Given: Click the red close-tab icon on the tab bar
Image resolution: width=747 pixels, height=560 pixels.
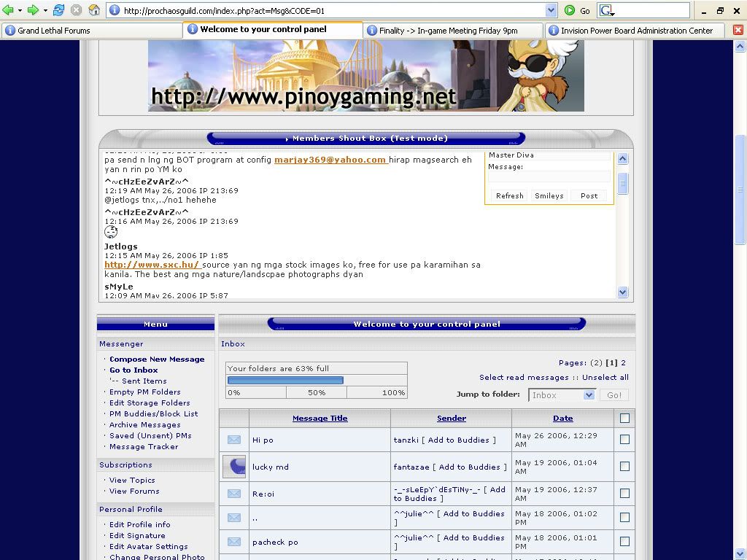Looking at the screenshot, I should pos(738,30).
